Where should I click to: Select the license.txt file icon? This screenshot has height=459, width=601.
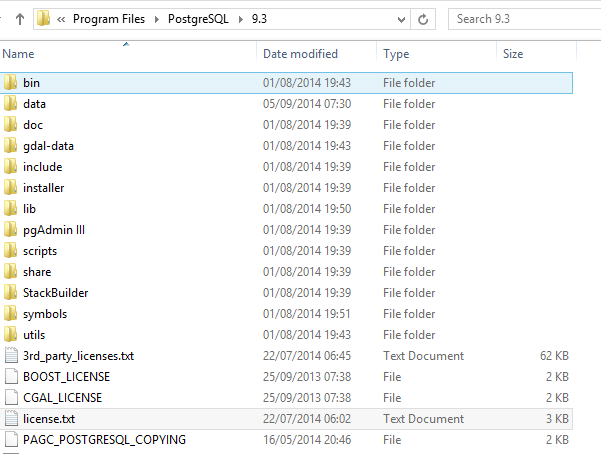[11, 418]
